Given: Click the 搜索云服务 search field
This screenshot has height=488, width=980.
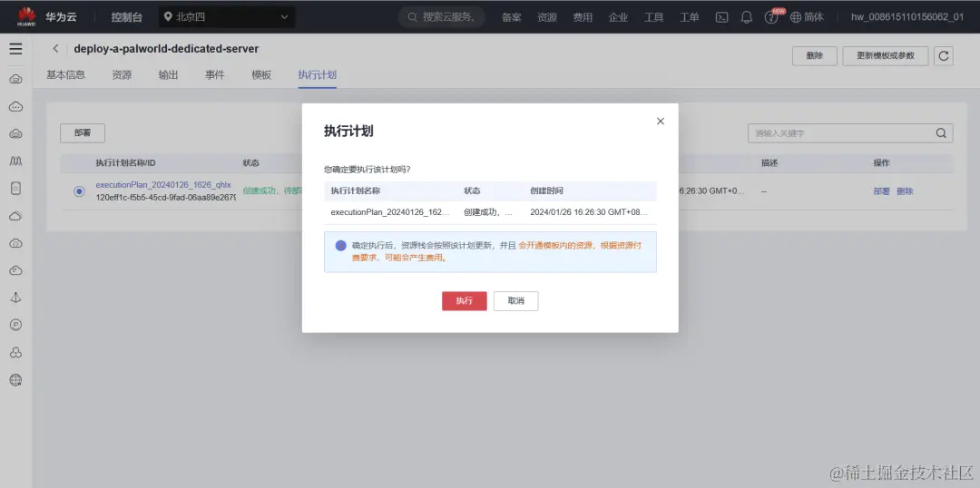Looking at the screenshot, I should click(443, 17).
